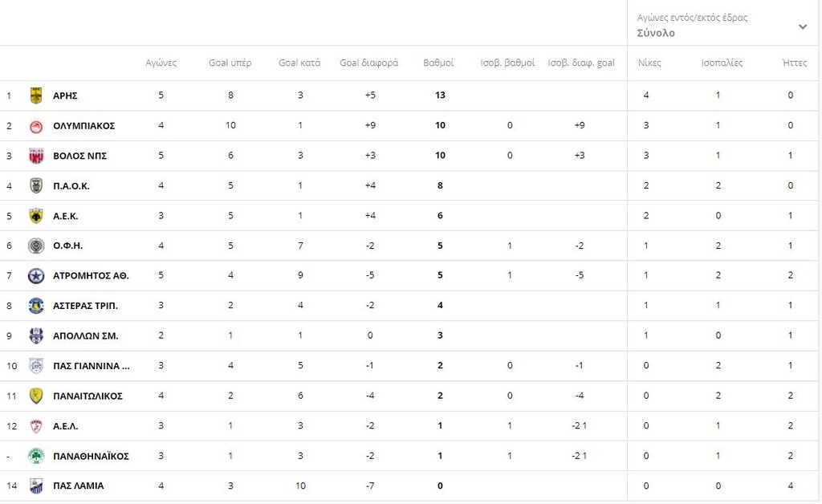
Task: Click the ΠΑΝΑΘΗΝΑΪΚΟΣ green shamrock logo
Action: click(x=35, y=456)
